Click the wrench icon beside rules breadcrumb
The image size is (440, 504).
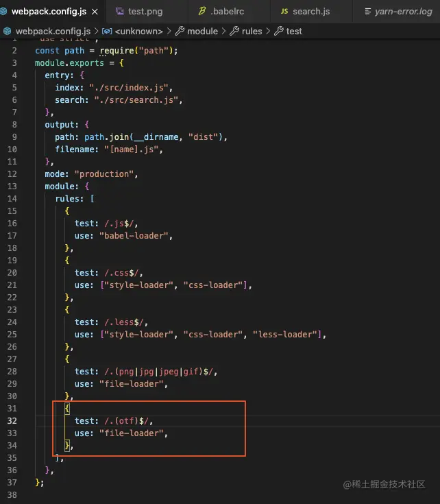pos(234,31)
